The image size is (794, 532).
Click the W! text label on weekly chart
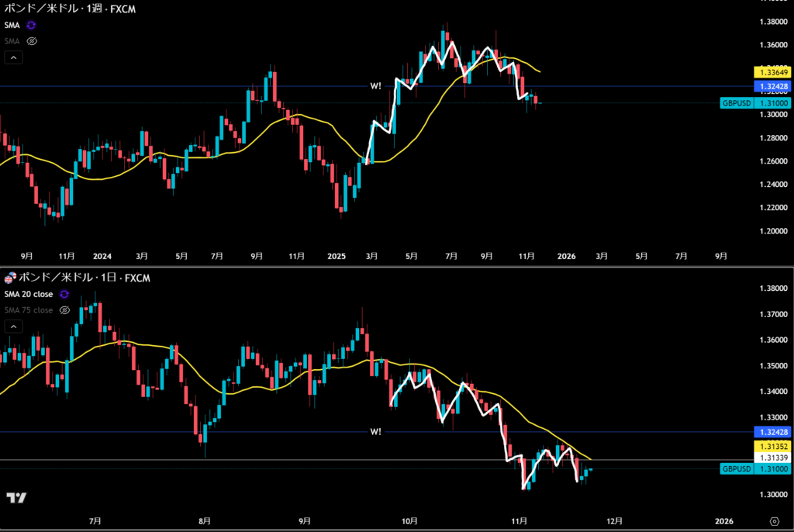tap(376, 85)
